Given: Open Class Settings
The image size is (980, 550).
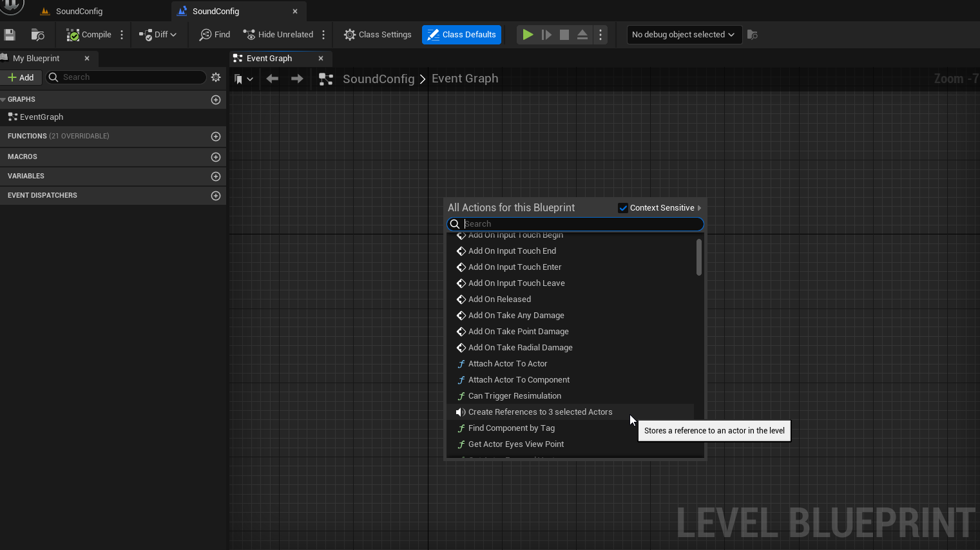Looking at the screenshot, I should 378,35.
